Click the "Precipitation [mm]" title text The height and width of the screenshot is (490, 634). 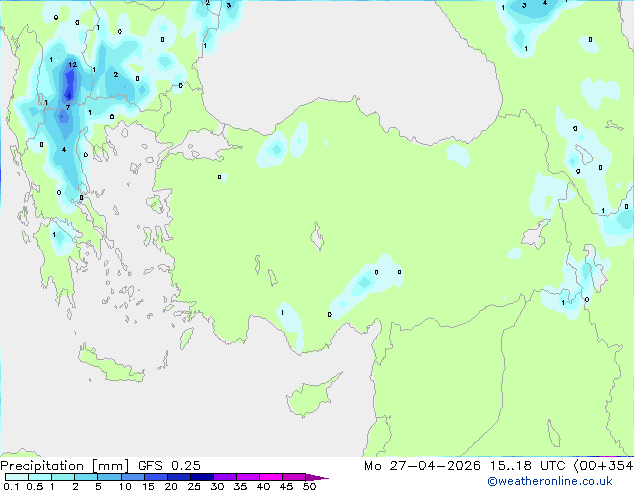(65, 466)
